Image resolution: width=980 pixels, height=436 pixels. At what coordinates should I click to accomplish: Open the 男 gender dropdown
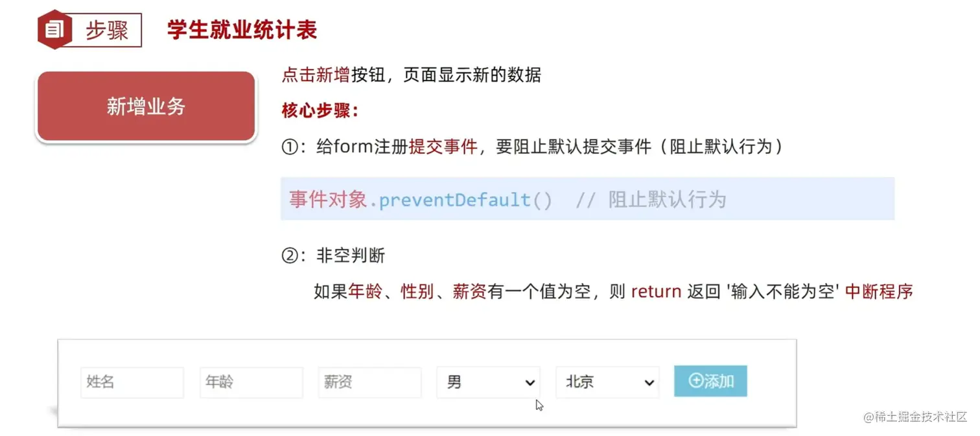(489, 383)
